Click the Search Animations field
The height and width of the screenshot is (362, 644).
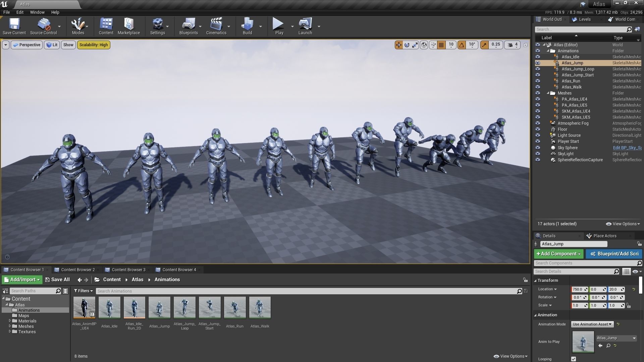tap(309, 291)
